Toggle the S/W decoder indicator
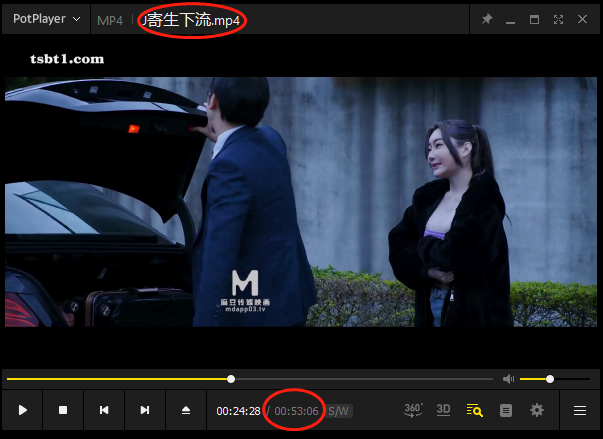 pyautogui.click(x=338, y=411)
